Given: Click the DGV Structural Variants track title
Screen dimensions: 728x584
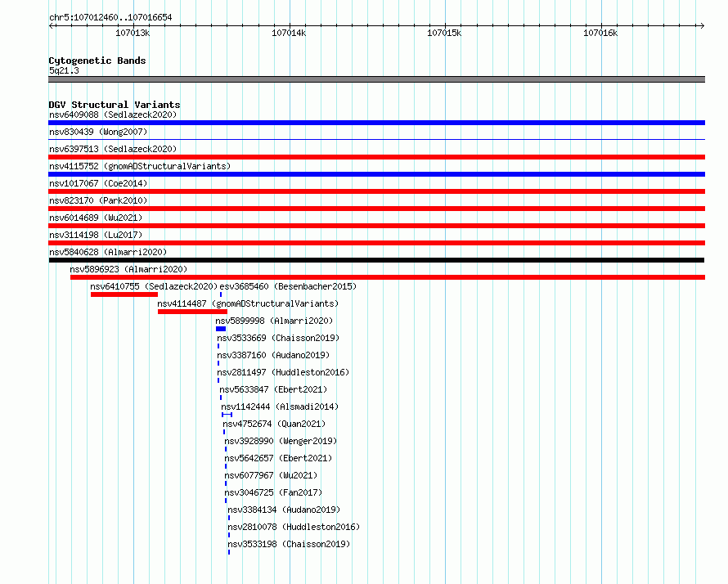Looking at the screenshot, I should point(115,105).
